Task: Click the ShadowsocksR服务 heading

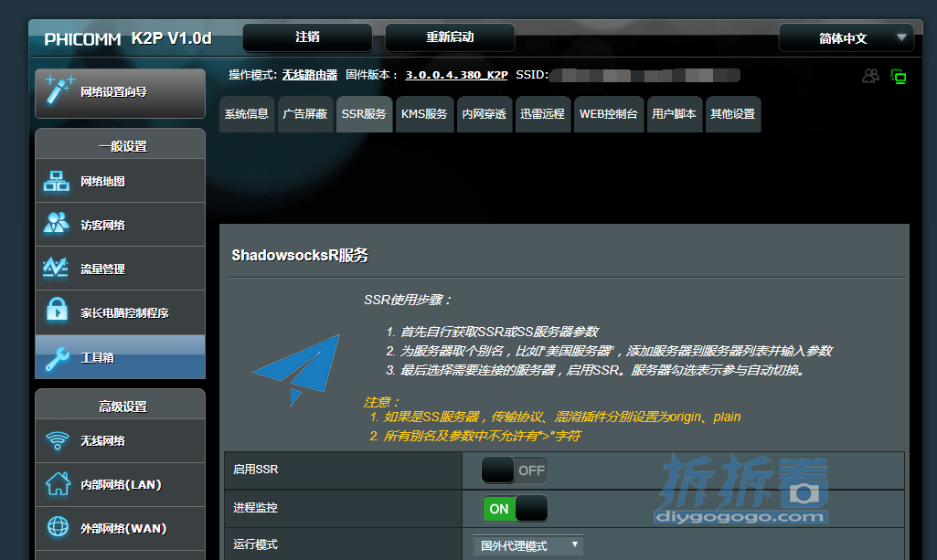Action: coord(300,256)
